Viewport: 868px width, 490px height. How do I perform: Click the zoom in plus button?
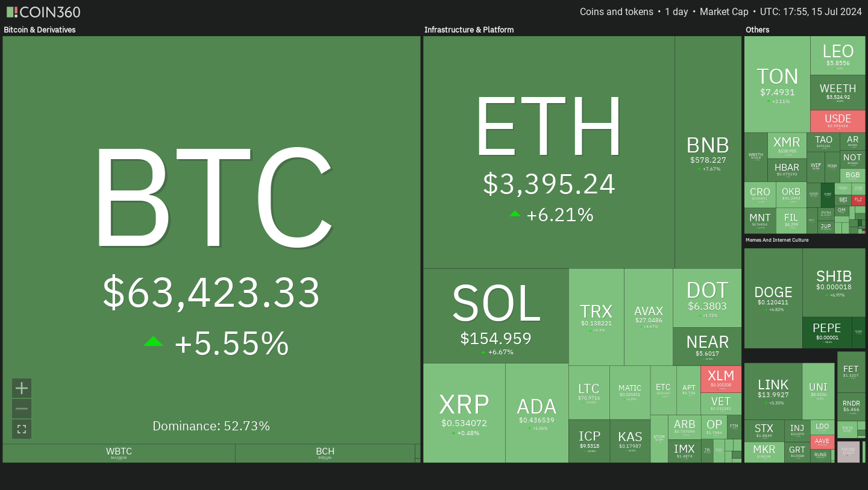coord(22,388)
